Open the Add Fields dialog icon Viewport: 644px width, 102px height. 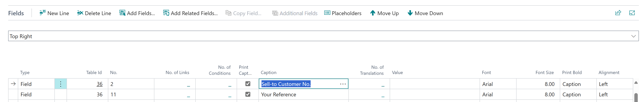[122, 13]
